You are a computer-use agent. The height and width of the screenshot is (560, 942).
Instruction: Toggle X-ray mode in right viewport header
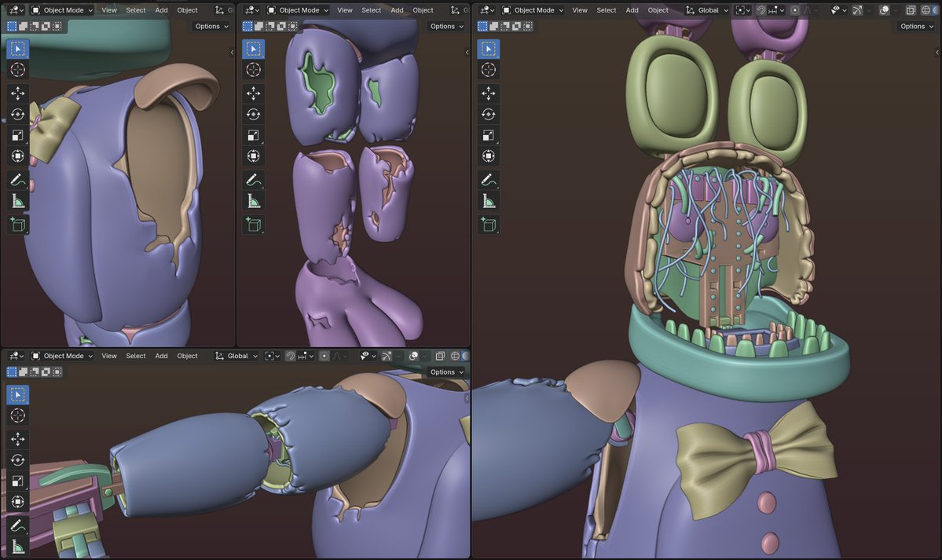pyautogui.click(x=911, y=10)
